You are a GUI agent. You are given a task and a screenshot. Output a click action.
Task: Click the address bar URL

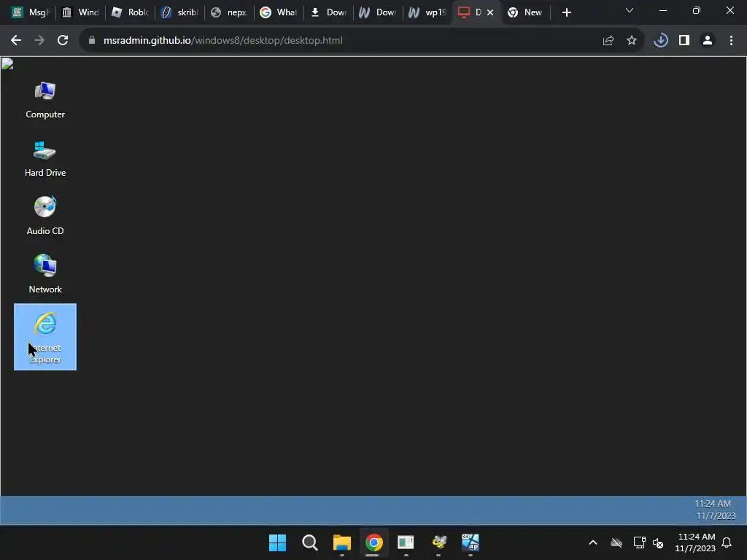point(223,41)
